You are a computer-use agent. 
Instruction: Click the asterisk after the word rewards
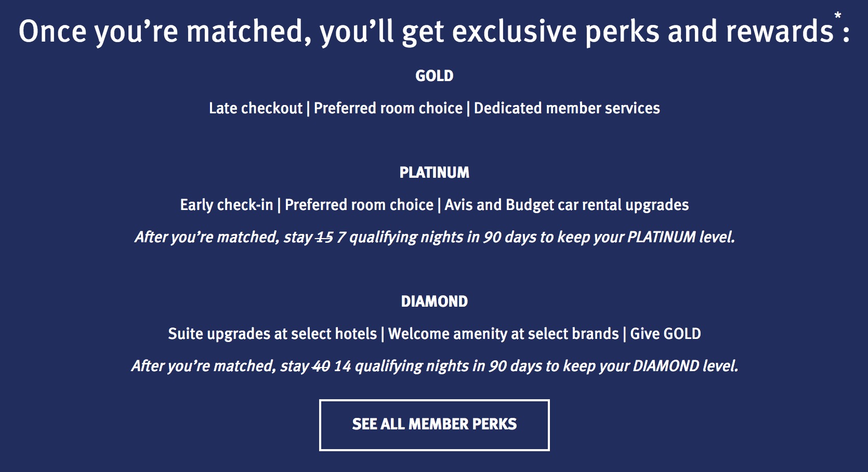point(837,17)
